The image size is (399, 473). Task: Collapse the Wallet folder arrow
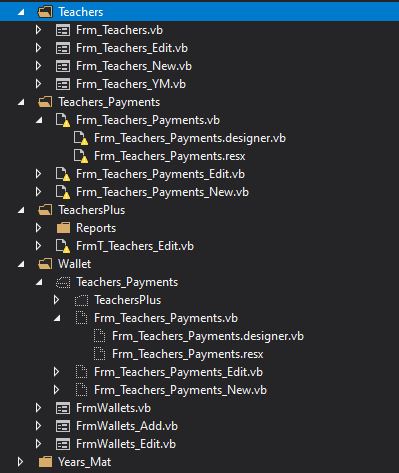point(21,264)
